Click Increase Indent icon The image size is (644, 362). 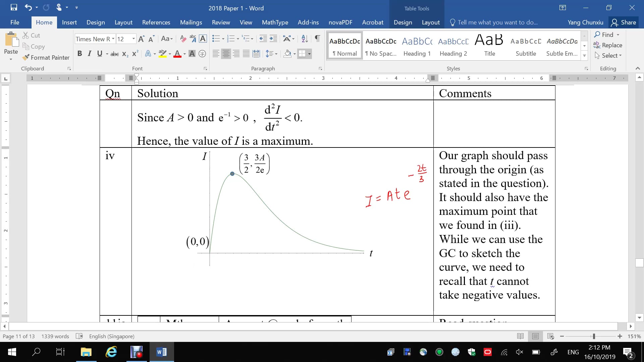[x=273, y=39]
